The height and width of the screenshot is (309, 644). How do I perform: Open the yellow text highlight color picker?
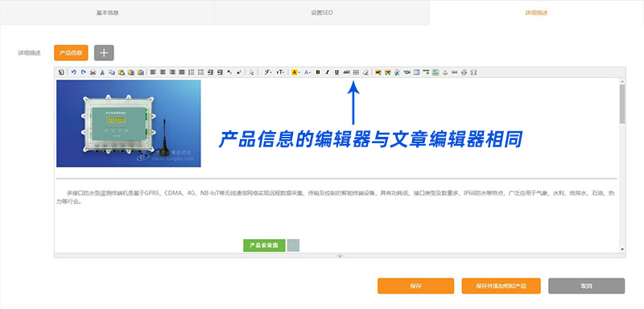pyautogui.click(x=295, y=72)
